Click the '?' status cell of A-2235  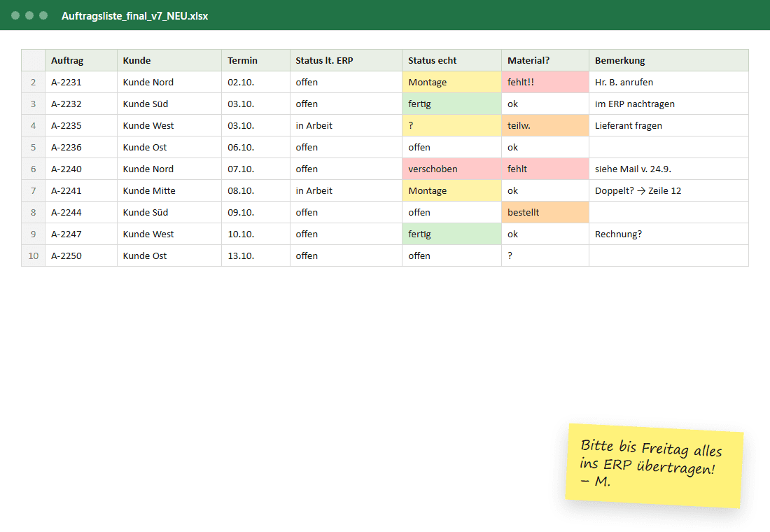pos(451,126)
